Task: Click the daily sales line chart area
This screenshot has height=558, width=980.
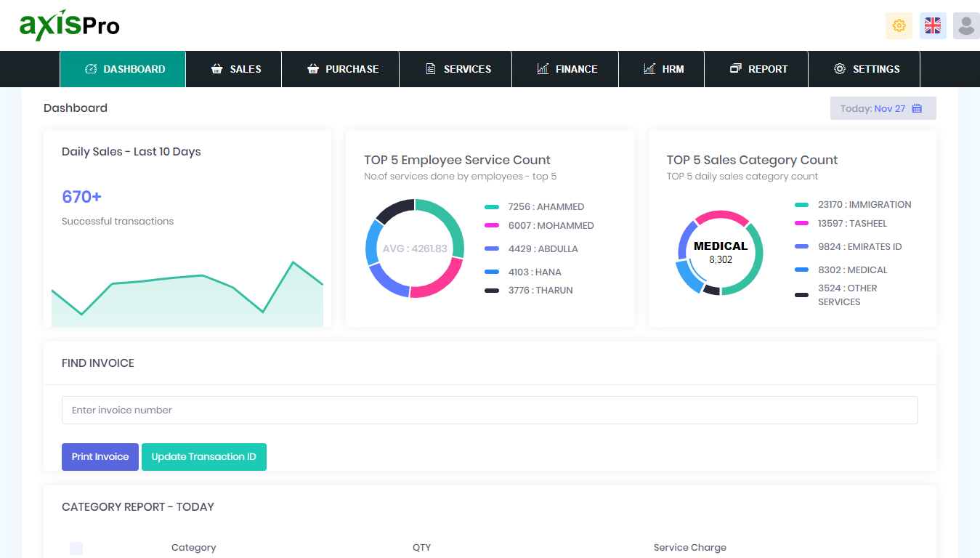Action: [x=187, y=294]
